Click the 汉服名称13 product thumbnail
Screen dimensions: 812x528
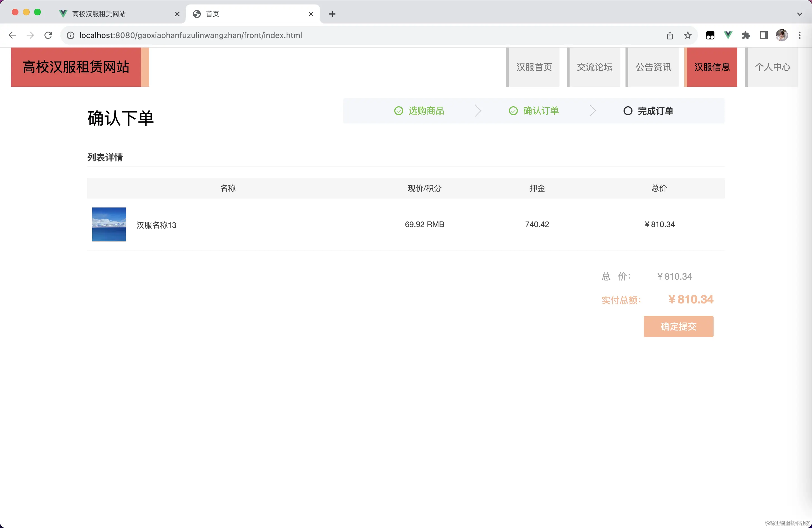click(x=108, y=224)
